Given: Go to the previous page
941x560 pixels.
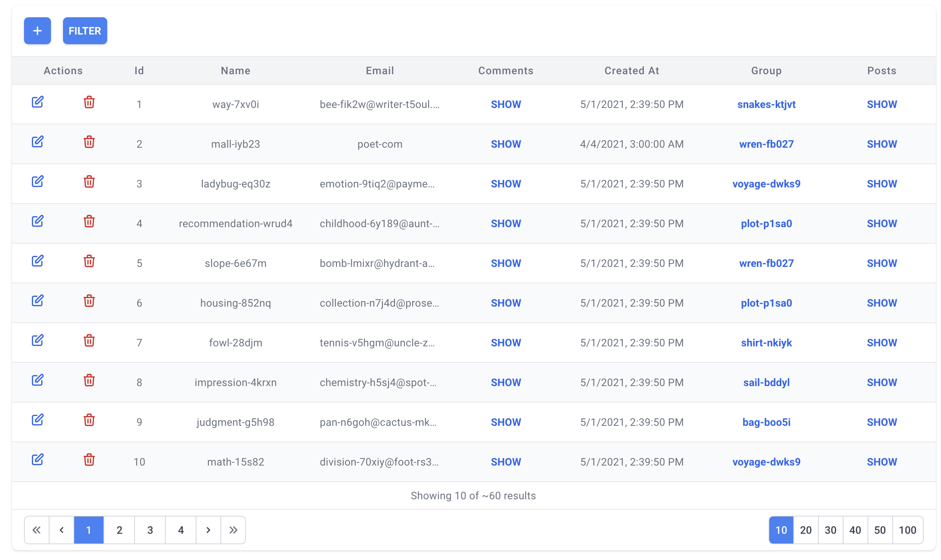Looking at the screenshot, I should point(61,530).
